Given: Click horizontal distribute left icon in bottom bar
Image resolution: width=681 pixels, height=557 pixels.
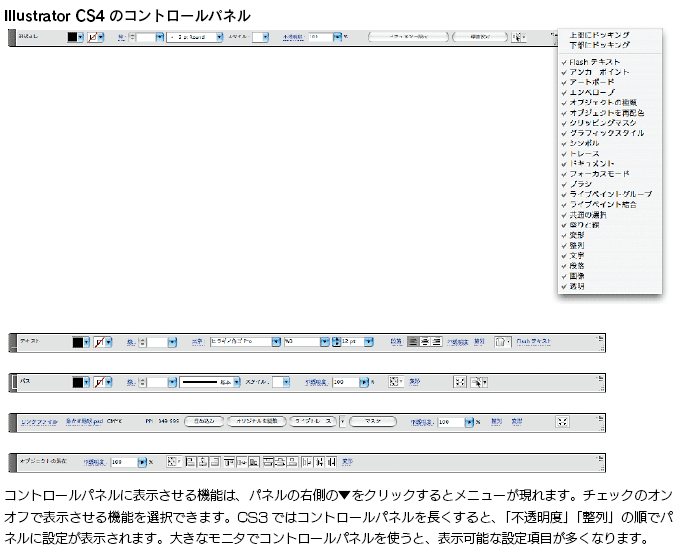Looking at the screenshot, I should click(x=307, y=462).
